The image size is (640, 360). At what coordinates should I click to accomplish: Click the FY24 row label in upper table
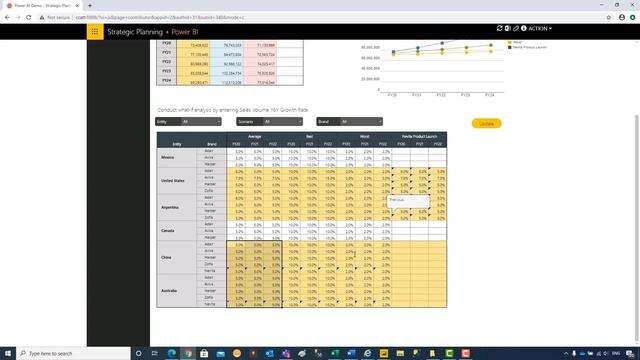pyautogui.click(x=167, y=81)
